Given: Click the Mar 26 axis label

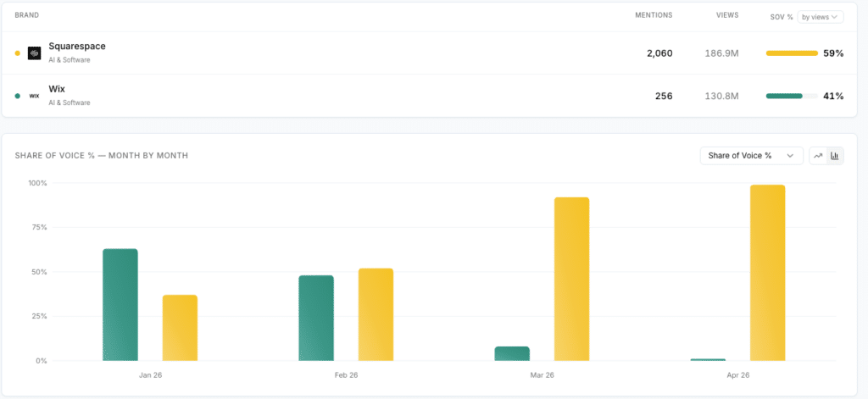Looking at the screenshot, I should 542,374.
